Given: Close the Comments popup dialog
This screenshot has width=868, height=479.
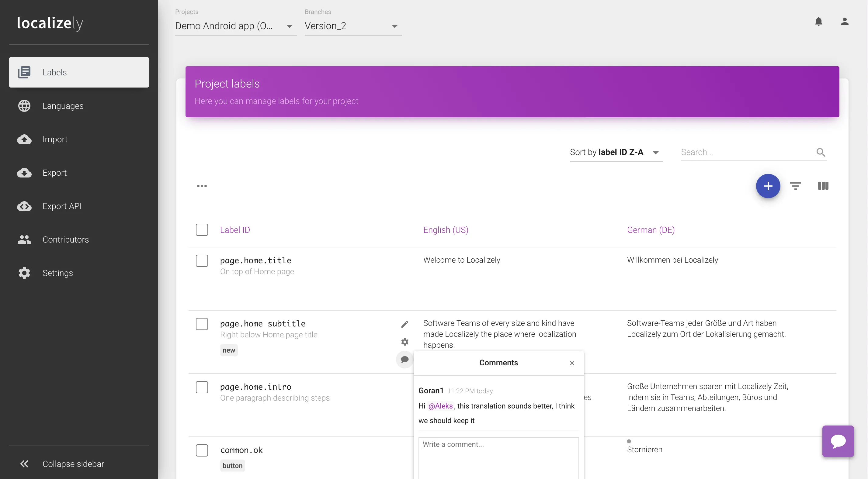Looking at the screenshot, I should click(x=572, y=363).
